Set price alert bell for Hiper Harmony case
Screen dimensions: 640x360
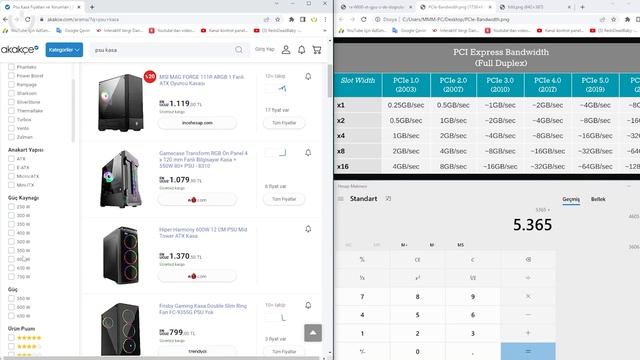point(308,229)
